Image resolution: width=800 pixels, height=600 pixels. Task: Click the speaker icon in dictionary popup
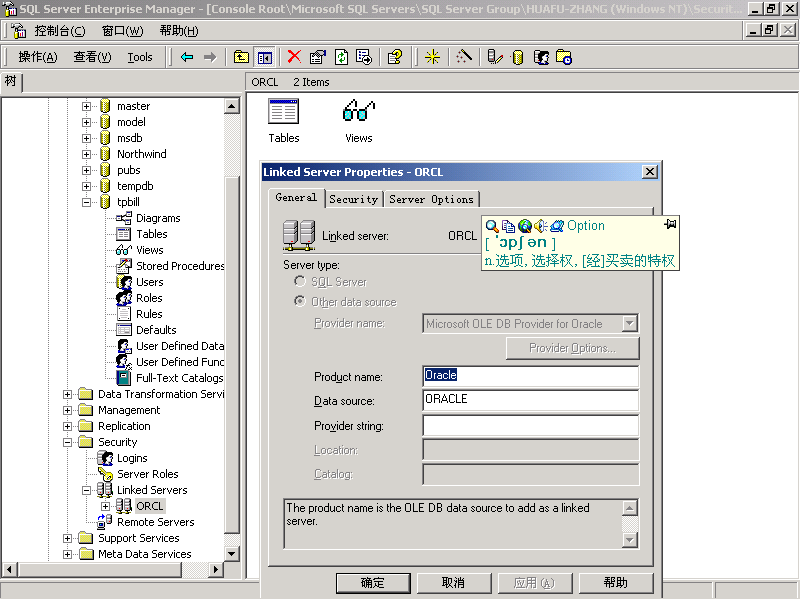point(541,226)
